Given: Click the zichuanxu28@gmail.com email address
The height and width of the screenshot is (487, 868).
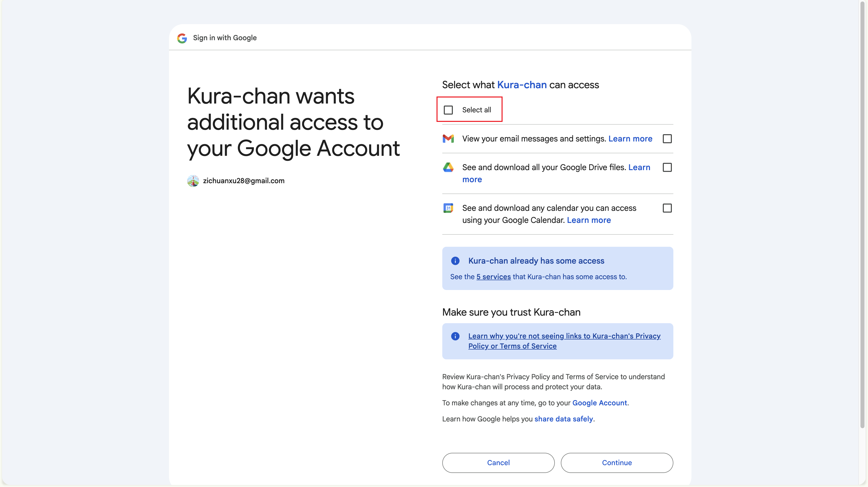Looking at the screenshot, I should click(244, 181).
